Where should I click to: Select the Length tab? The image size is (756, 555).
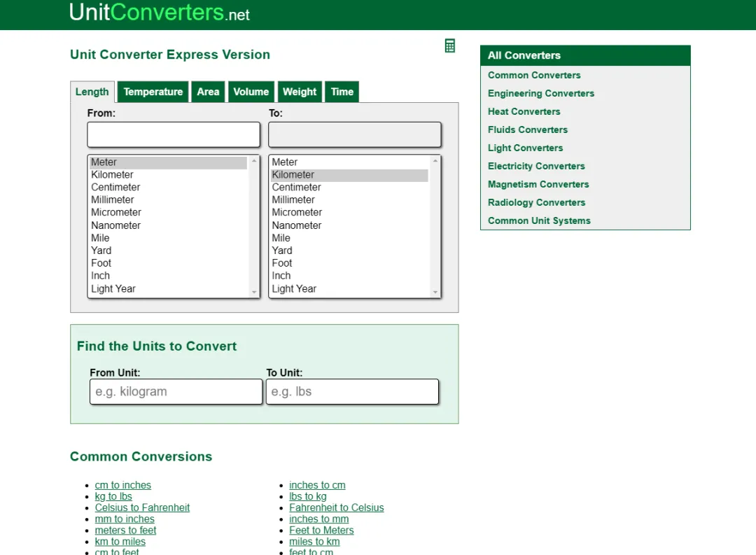click(92, 92)
